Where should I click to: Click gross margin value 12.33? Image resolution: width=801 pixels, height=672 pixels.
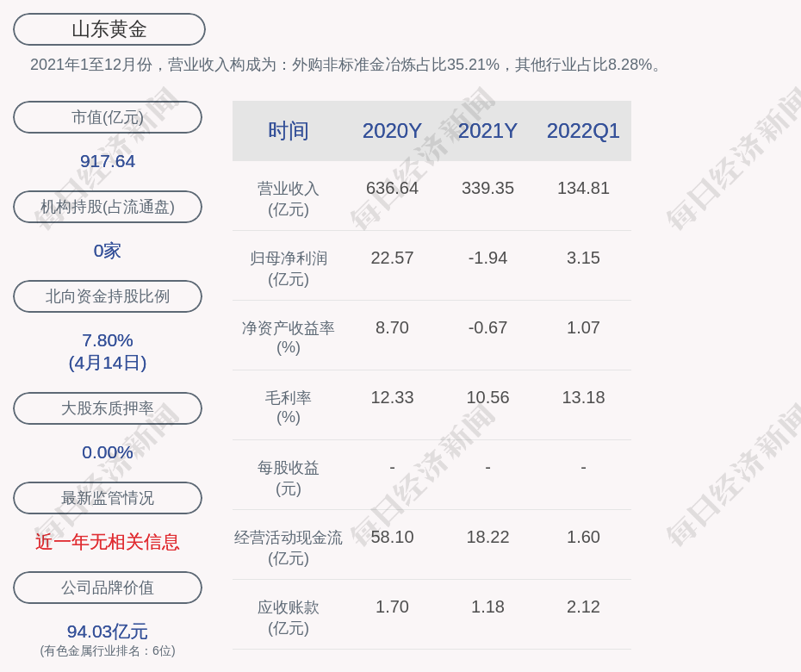pos(392,397)
